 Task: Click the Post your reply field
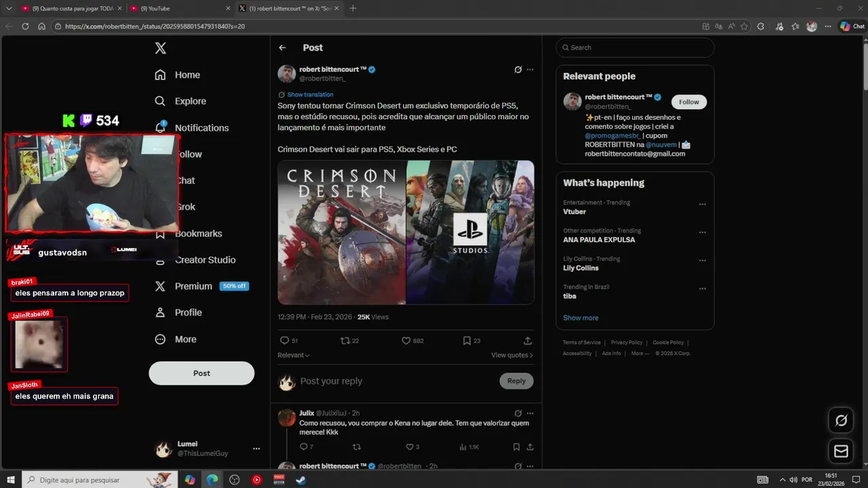(x=397, y=381)
